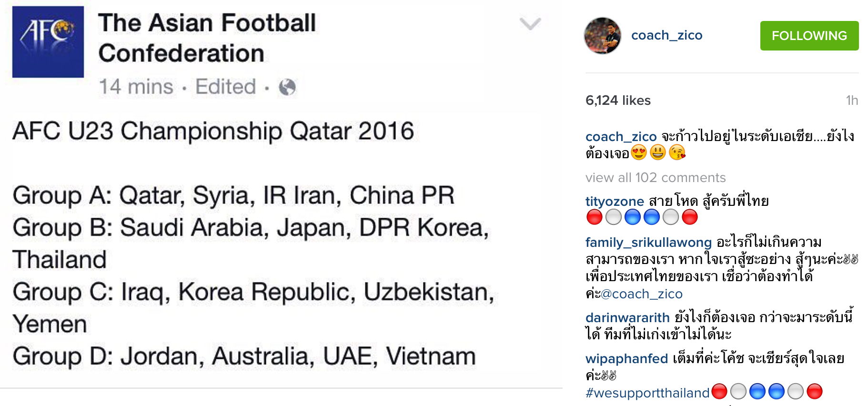Open darinwararith commenter profile

point(627,318)
